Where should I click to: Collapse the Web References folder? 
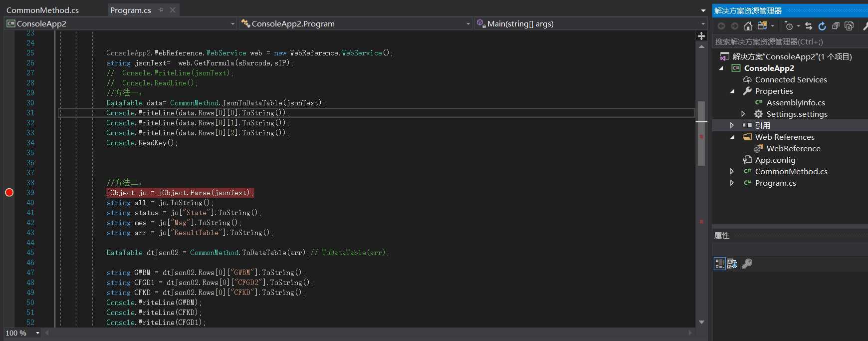tap(732, 137)
